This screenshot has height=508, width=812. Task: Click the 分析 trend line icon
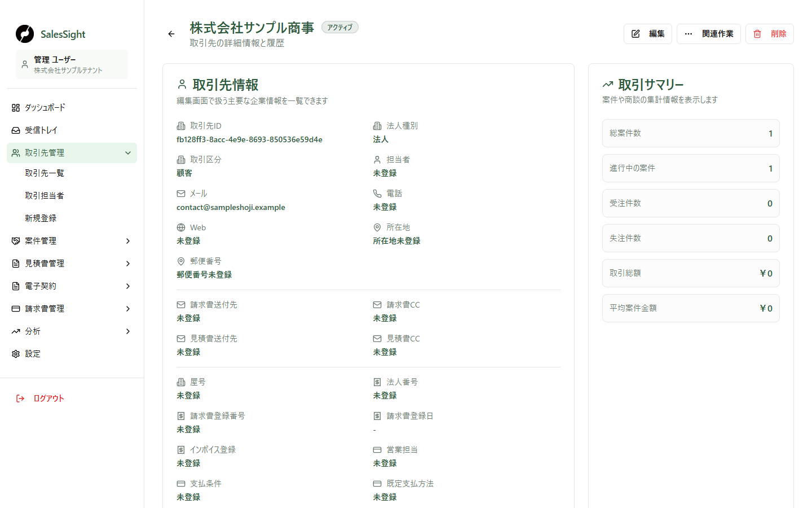(x=16, y=331)
